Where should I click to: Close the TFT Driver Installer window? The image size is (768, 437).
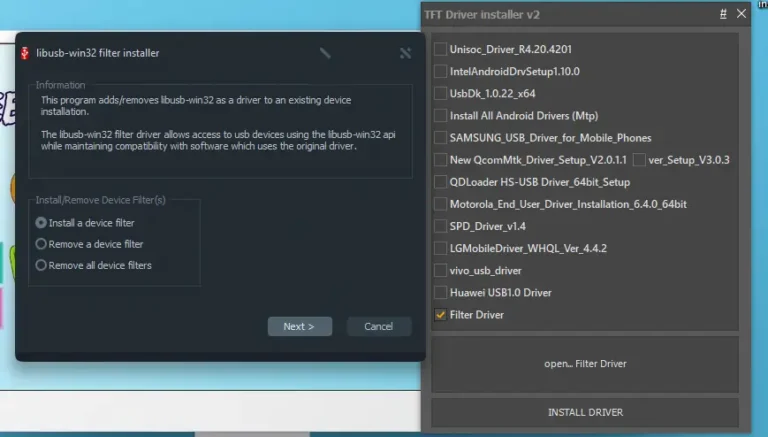(741, 14)
